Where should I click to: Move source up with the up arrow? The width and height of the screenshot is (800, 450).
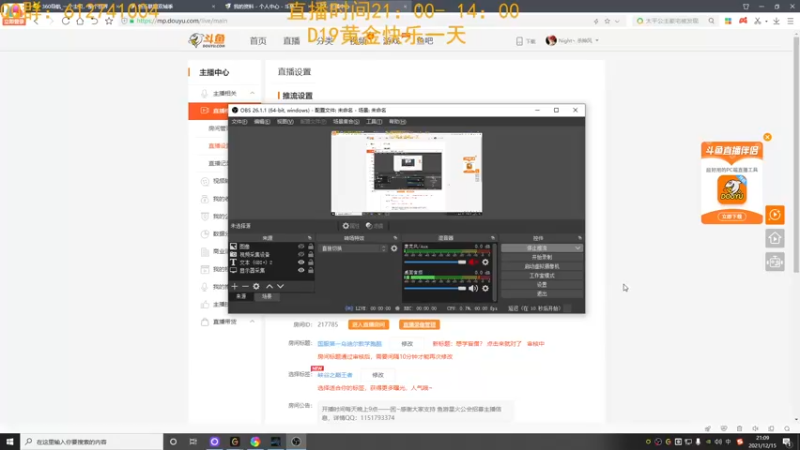[269, 287]
